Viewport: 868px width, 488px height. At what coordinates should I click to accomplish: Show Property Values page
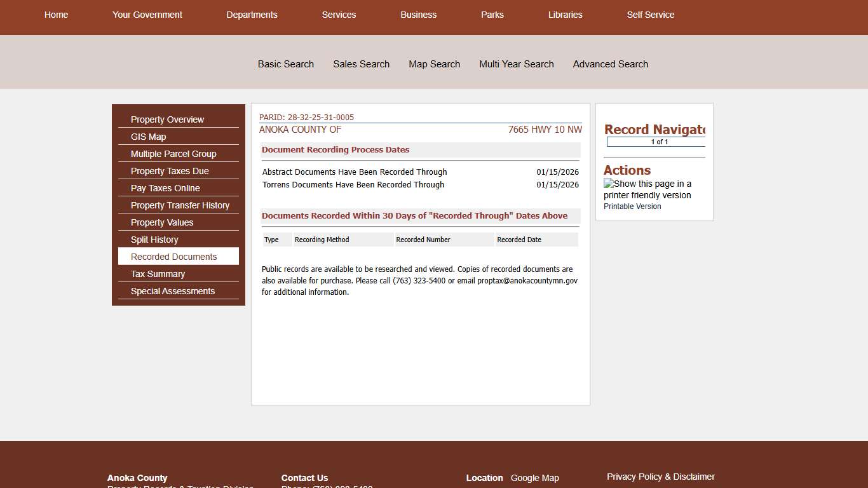[x=162, y=222]
